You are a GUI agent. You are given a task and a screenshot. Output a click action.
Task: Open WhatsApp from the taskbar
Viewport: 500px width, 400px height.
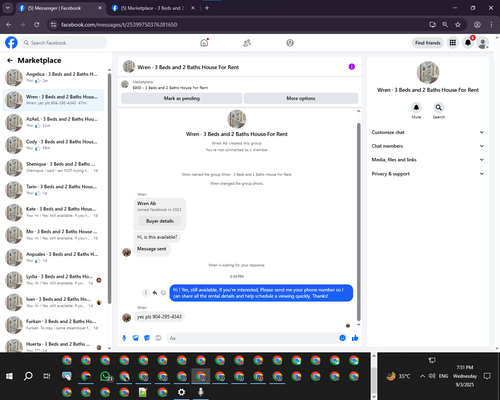pyautogui.click(x=106, y=376)
